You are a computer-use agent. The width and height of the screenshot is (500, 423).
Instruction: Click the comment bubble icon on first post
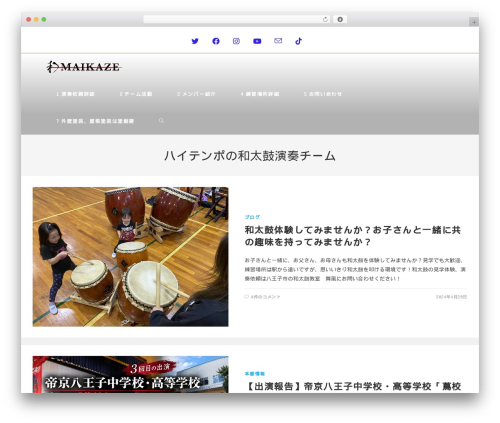coord(247,296)
